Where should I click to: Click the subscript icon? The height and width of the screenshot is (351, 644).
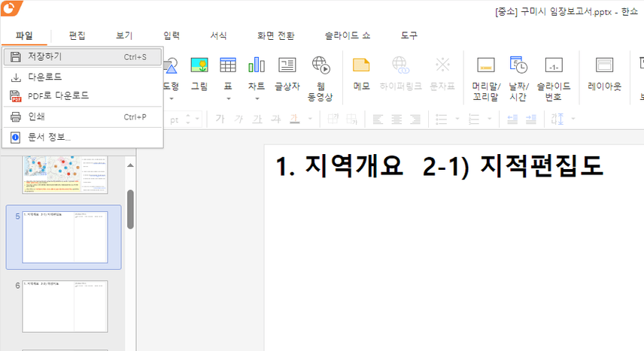(x=352, y=119)
